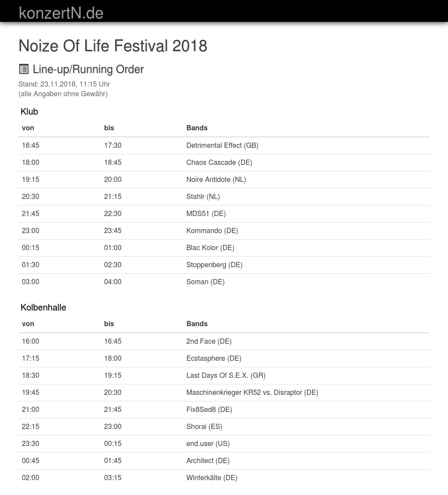Viewport: 448px width, 495px height.
Task: Click 2nd Face (DE) in Kolbenhalle
Action: pos(209,341)
